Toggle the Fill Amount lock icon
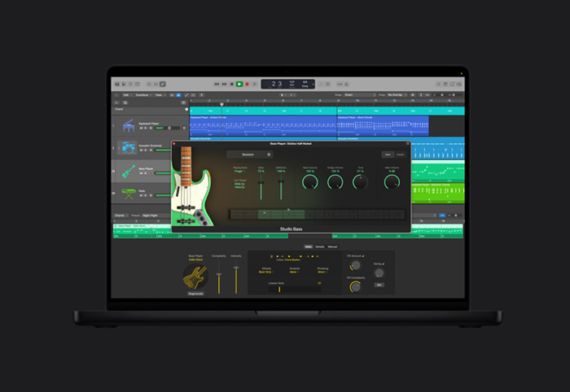Viewport: 570px width, 392px height. tap(363, 256)
